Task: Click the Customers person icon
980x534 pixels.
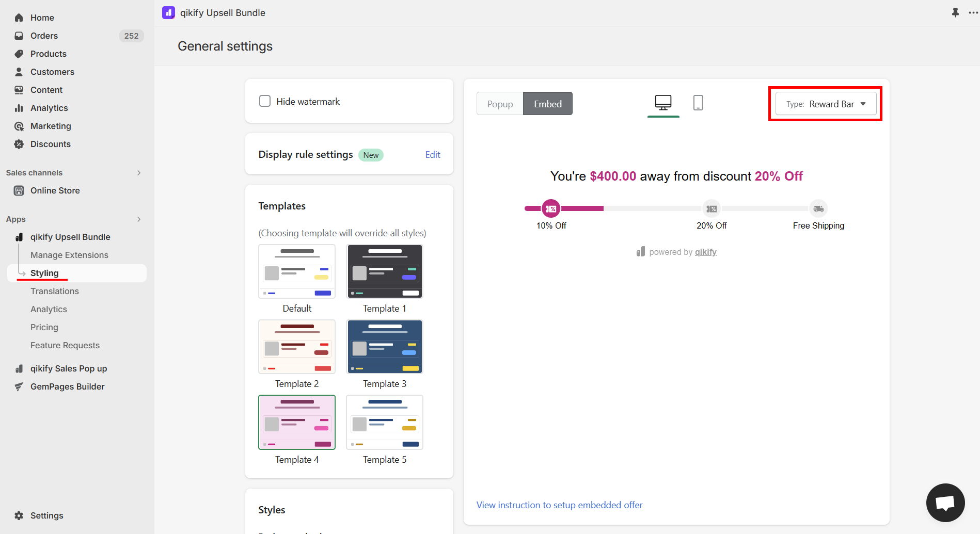Action: click(19, 72)
